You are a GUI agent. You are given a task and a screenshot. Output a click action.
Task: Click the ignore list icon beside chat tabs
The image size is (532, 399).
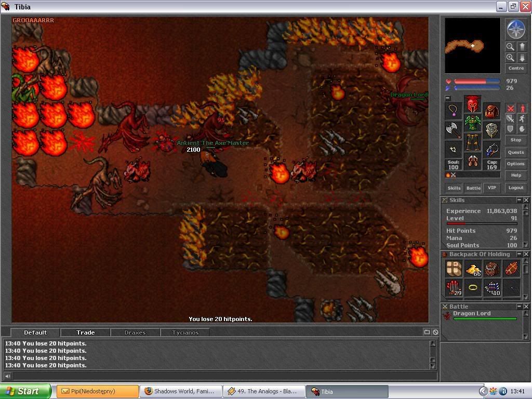pos(435,332)
